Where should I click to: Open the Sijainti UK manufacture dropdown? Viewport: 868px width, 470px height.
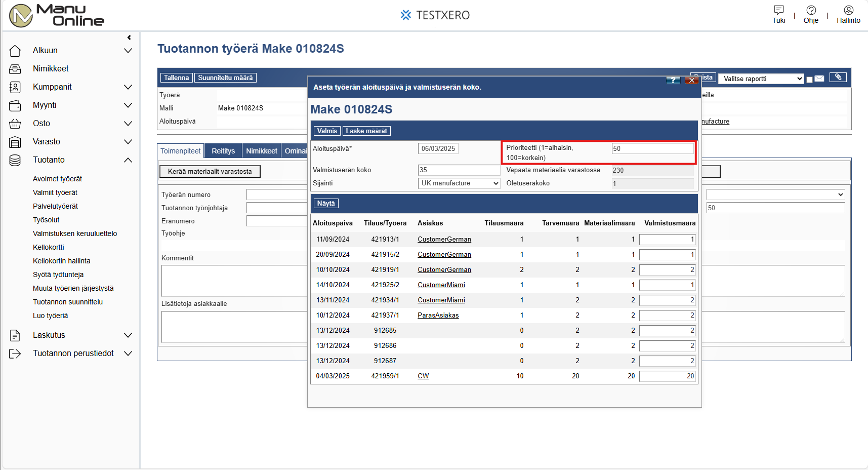459,183
